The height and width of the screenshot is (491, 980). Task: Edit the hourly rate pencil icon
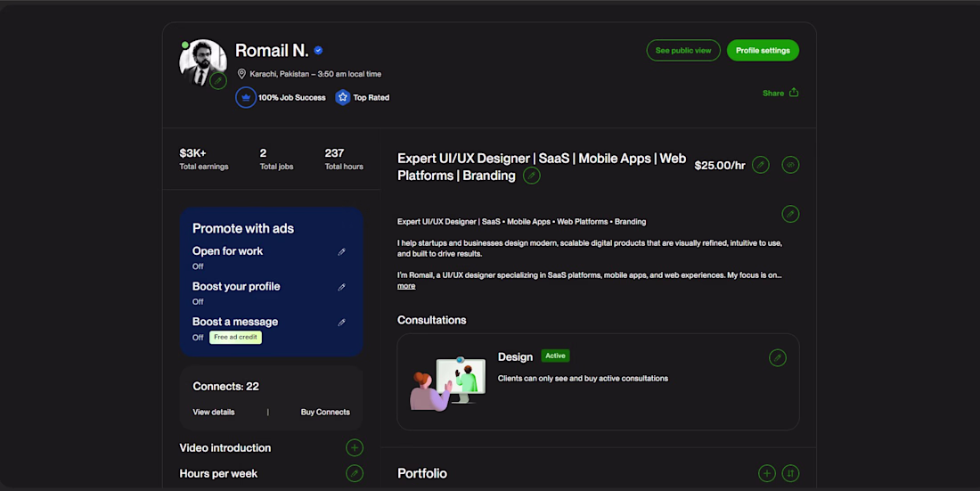761,165
